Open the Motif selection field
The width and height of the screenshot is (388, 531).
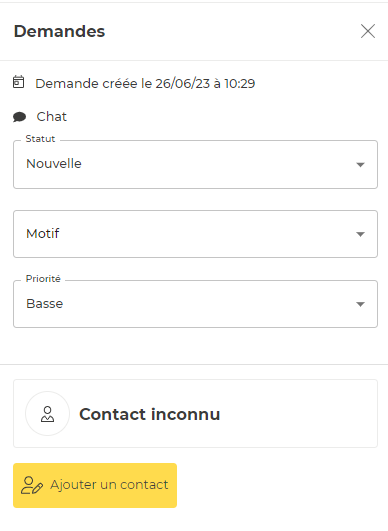point(195,234)
